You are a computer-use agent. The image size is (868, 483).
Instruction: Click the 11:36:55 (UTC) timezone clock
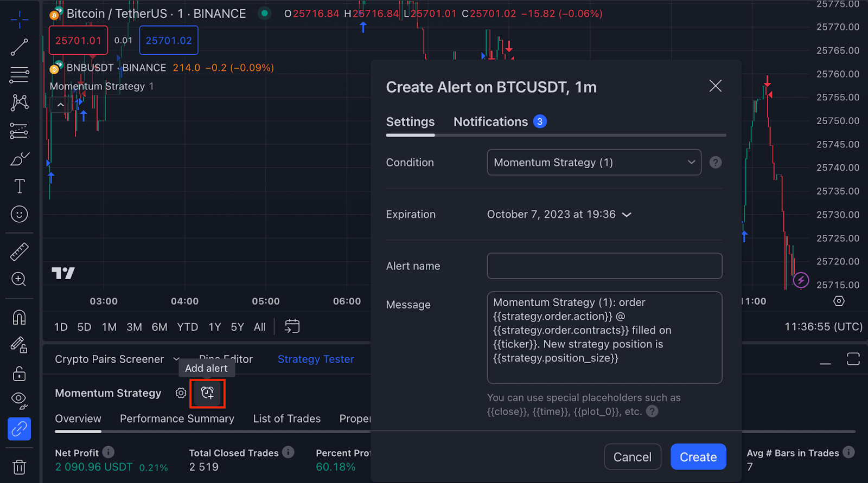(x=824, y=326)
